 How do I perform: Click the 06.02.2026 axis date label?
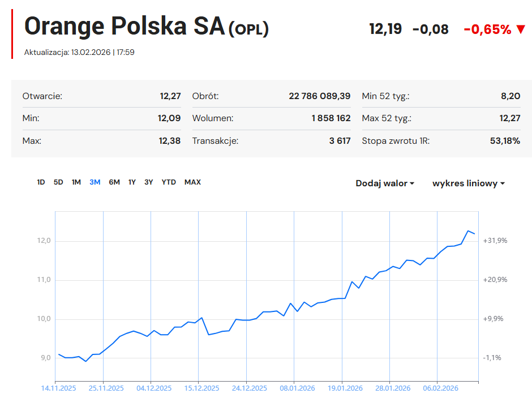[x=440, y=388]
